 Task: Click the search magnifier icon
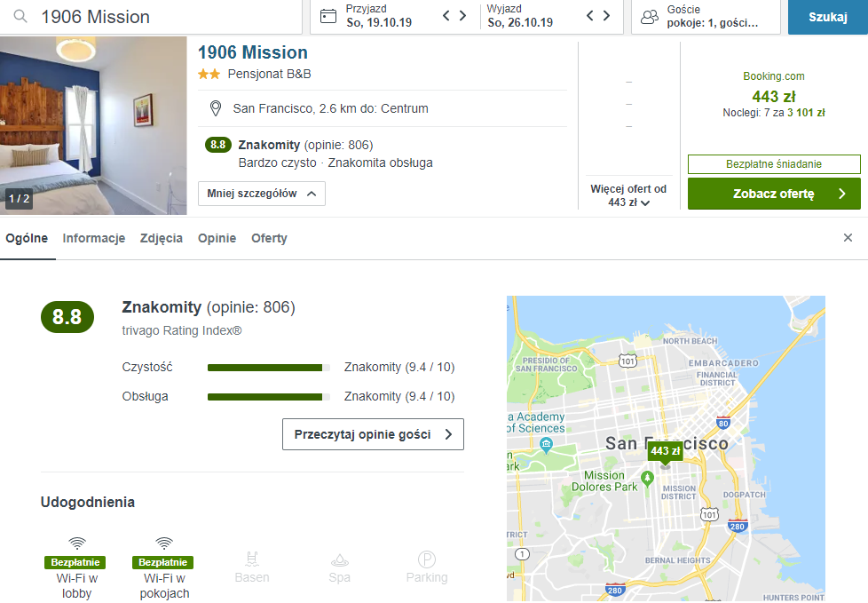click(x=19, y=17)
